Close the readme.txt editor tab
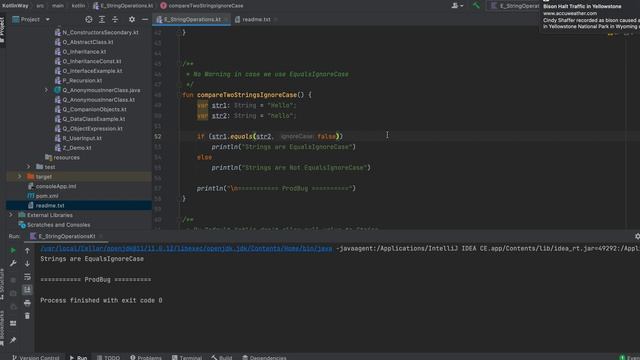This screenshot has width=640, height=360. [x=276, y=19]
